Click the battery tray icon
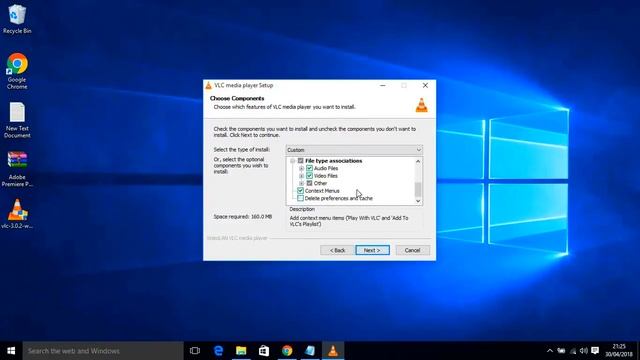Screen dimensions: 640x360 pyautogui.click(x=561, y=351)
